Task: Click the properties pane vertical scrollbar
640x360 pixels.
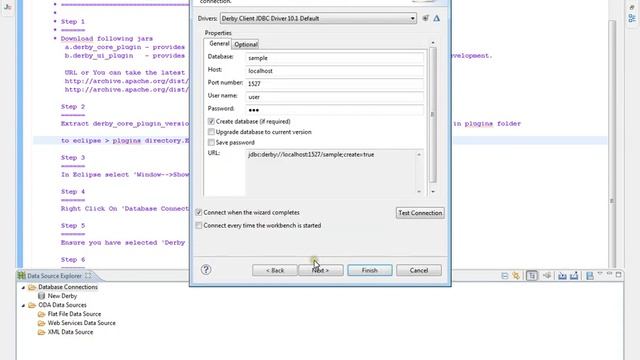Action: coord(433,115)
